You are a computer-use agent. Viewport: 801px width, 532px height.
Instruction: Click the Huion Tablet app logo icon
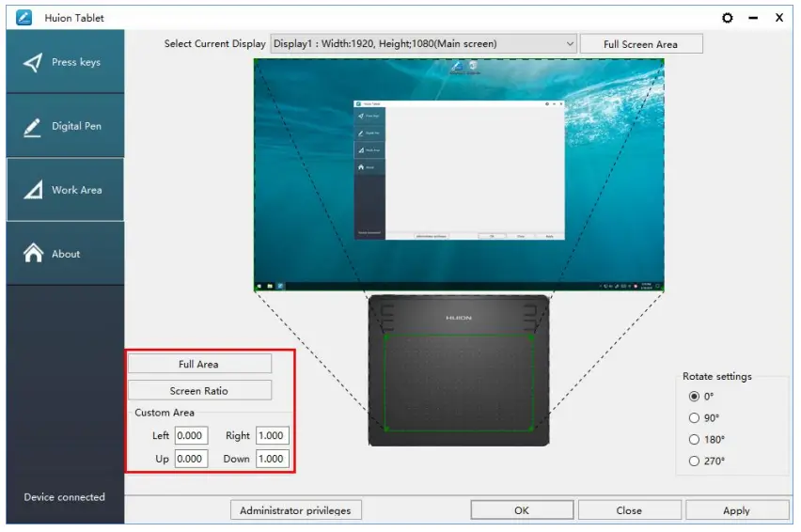24,17
